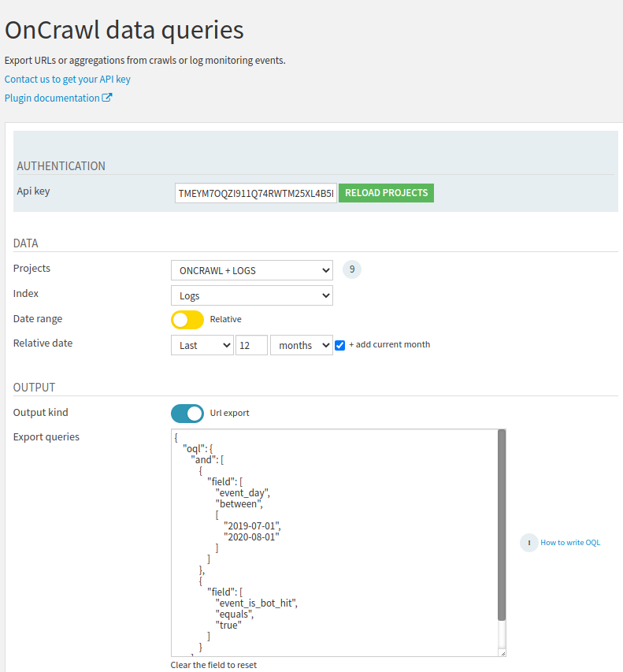
Task: Open the Plugin documentation link
Action: [x=52, y=98]
